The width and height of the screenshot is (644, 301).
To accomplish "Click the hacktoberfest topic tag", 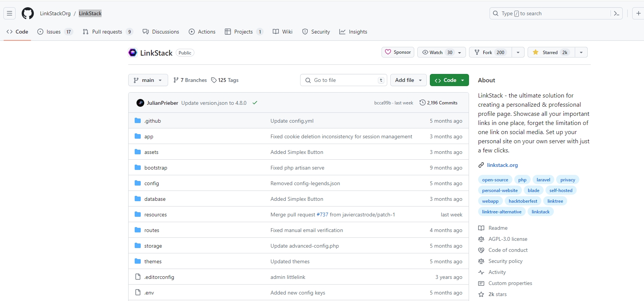I will [523, 201].
